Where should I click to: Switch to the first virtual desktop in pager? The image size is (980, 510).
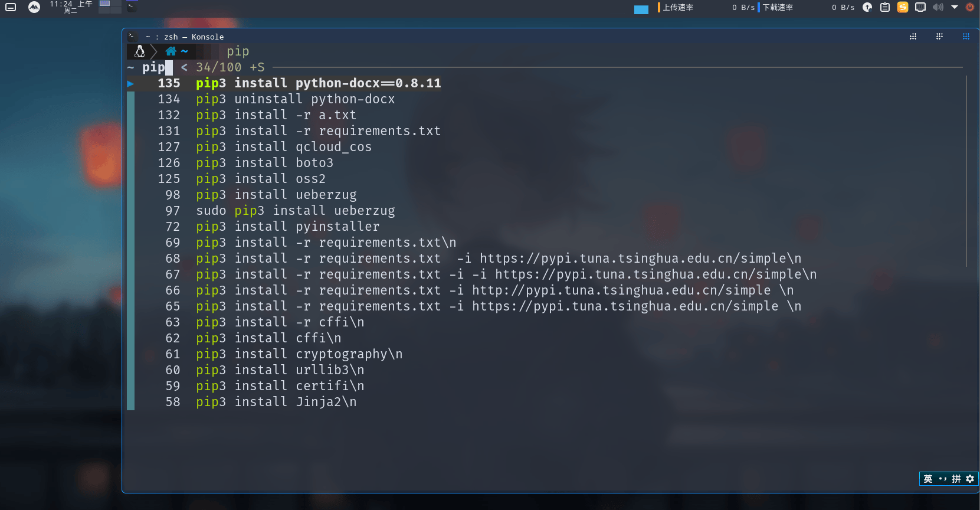105,4
